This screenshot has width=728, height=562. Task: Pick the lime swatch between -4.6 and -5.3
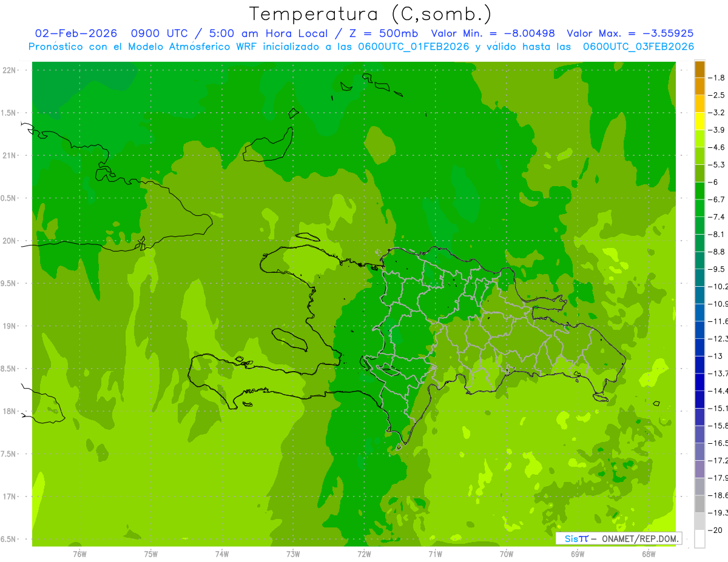[x=699, y=156]
